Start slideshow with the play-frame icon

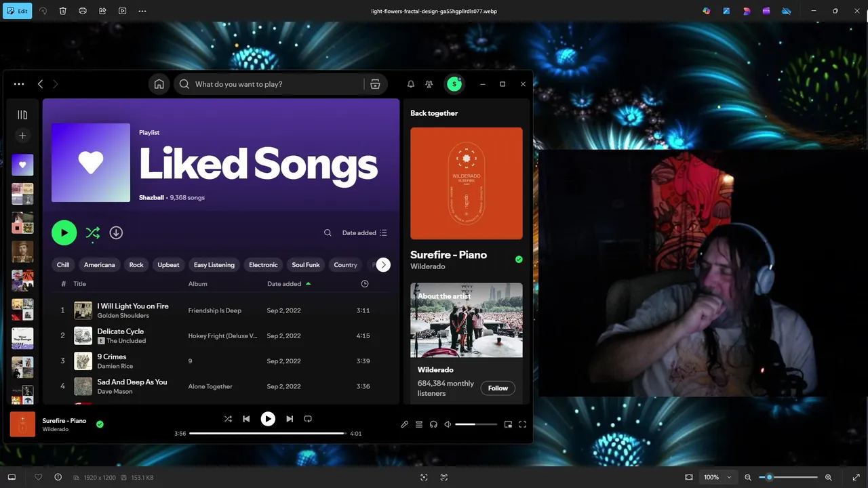pyautogui.click(x=122, y=11)
